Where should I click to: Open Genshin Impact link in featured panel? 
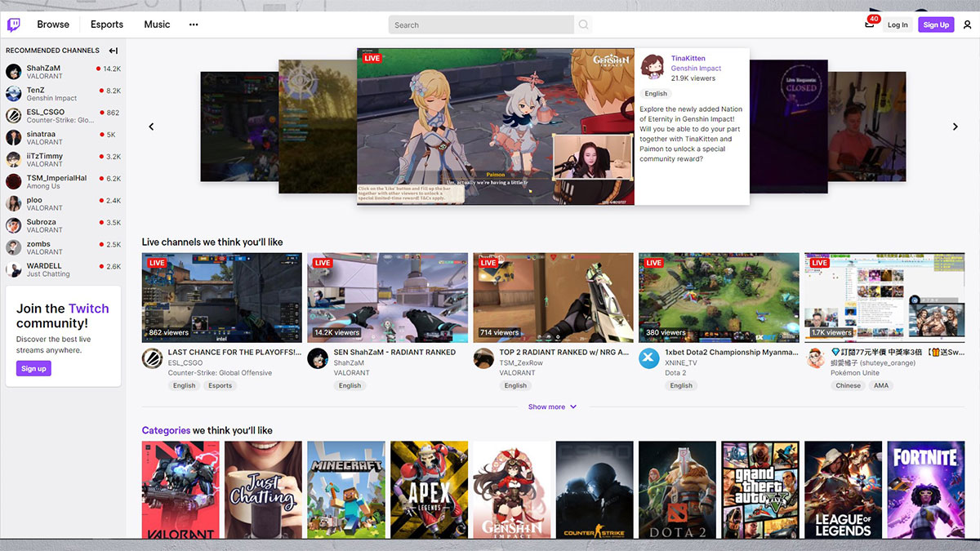point(696,69)
